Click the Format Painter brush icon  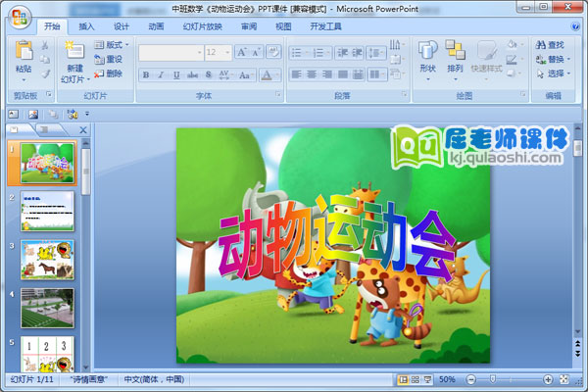point(45,73)
